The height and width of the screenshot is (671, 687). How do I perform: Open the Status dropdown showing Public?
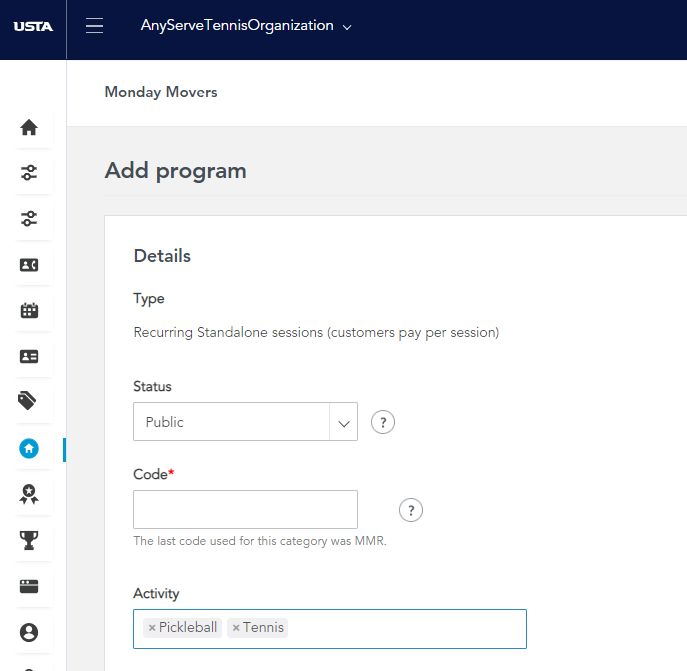point(245,422)
